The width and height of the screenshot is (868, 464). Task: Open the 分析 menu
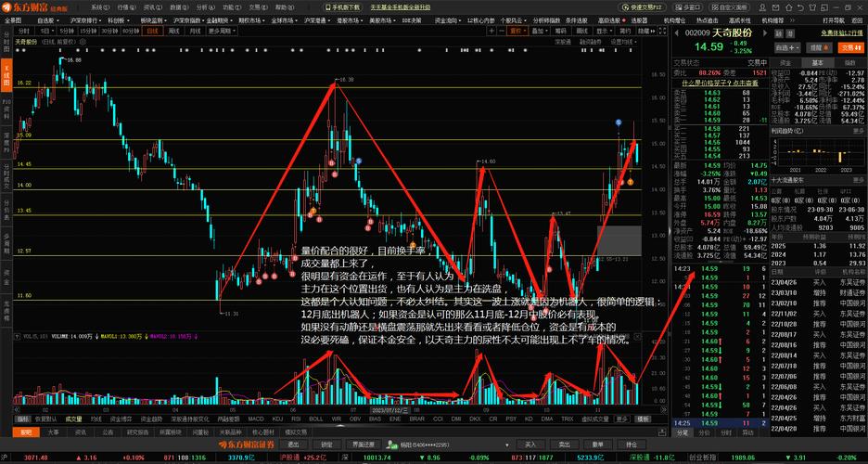(x=205, y=7)
